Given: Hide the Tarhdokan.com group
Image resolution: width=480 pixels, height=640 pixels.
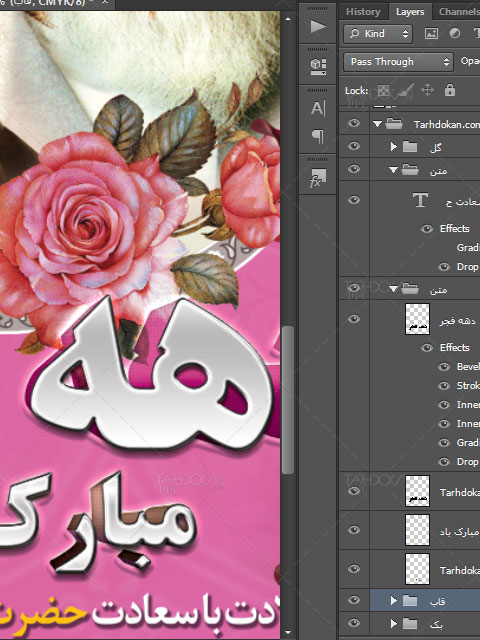Looking at the screenshot, I should [x=354, y=123].
